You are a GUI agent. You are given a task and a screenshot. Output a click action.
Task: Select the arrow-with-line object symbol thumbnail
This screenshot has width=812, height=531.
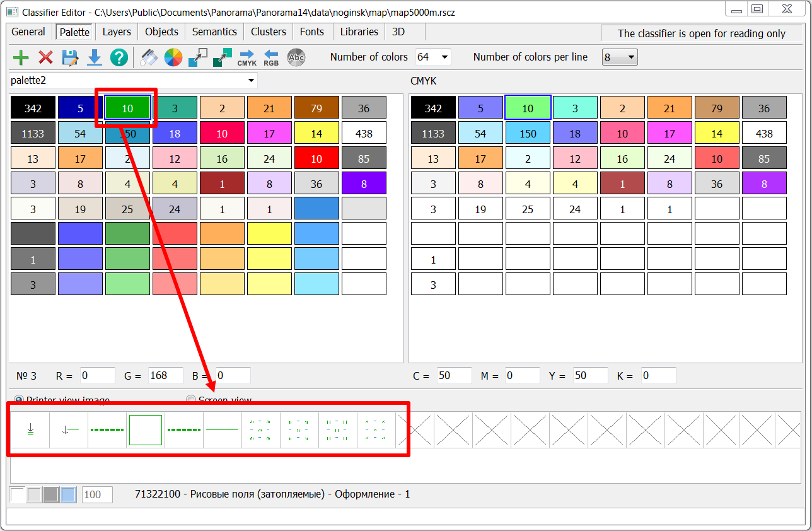[69, 430]
